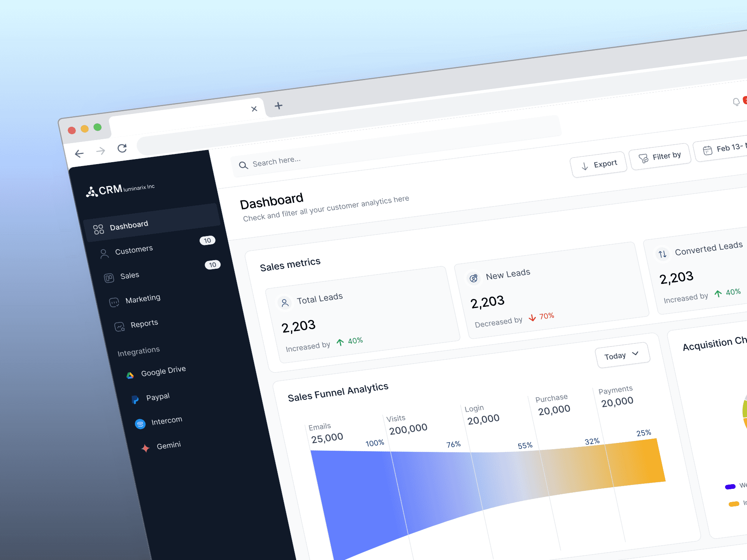
Task: Reload the page with refresh icon
Action: tap(122, 148)
